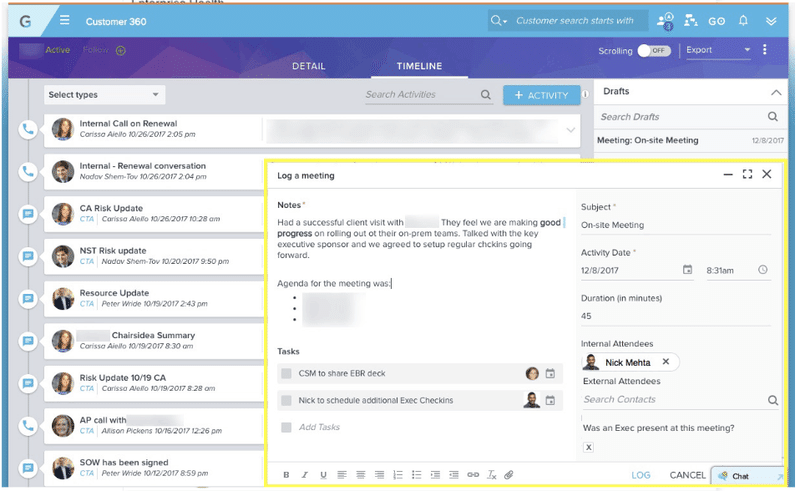Open the Export dropdown

(718, 50)
